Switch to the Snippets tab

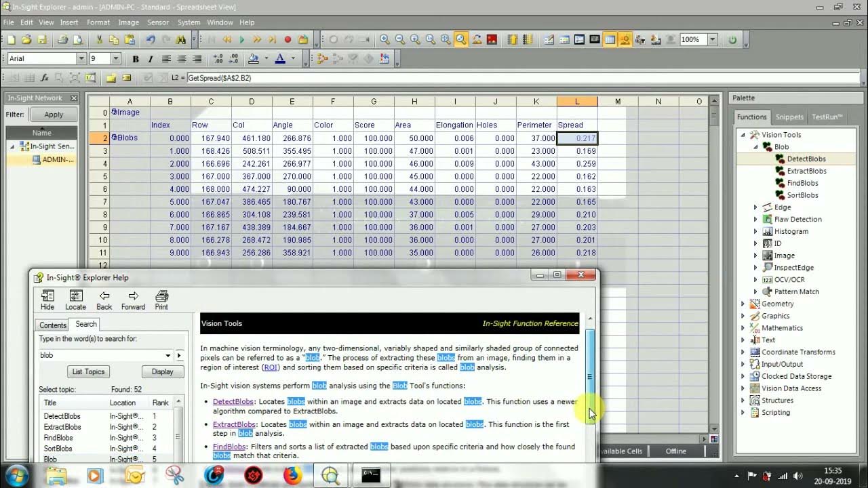click(789, 117)
